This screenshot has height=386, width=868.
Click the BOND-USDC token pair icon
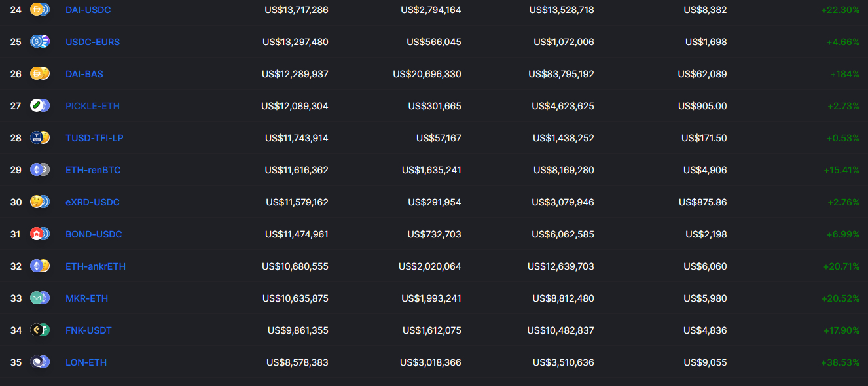pos(40,234)
